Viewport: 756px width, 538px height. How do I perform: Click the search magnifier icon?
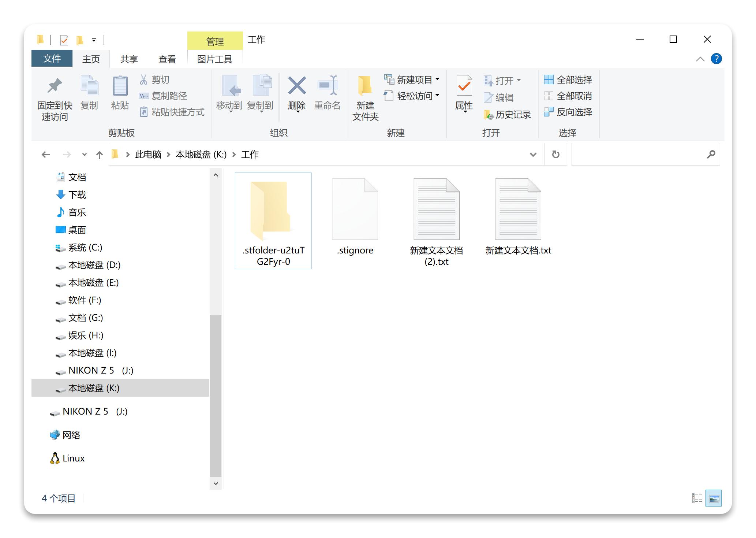tap(711, 155)
